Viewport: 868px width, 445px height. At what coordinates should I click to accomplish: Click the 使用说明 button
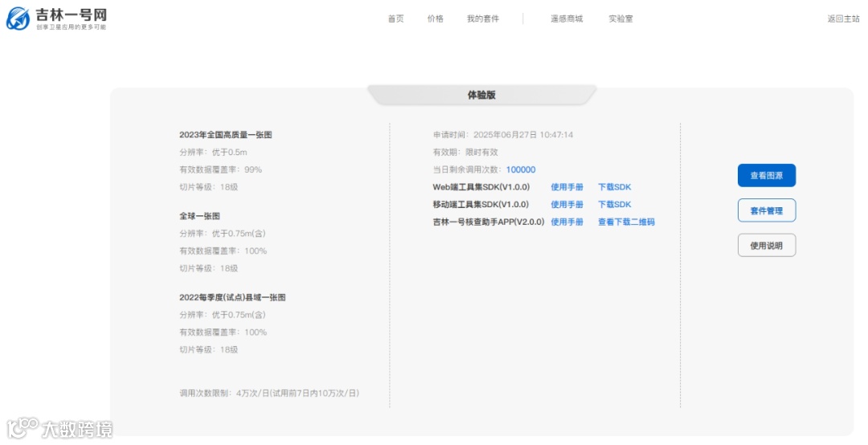point(767,245)
